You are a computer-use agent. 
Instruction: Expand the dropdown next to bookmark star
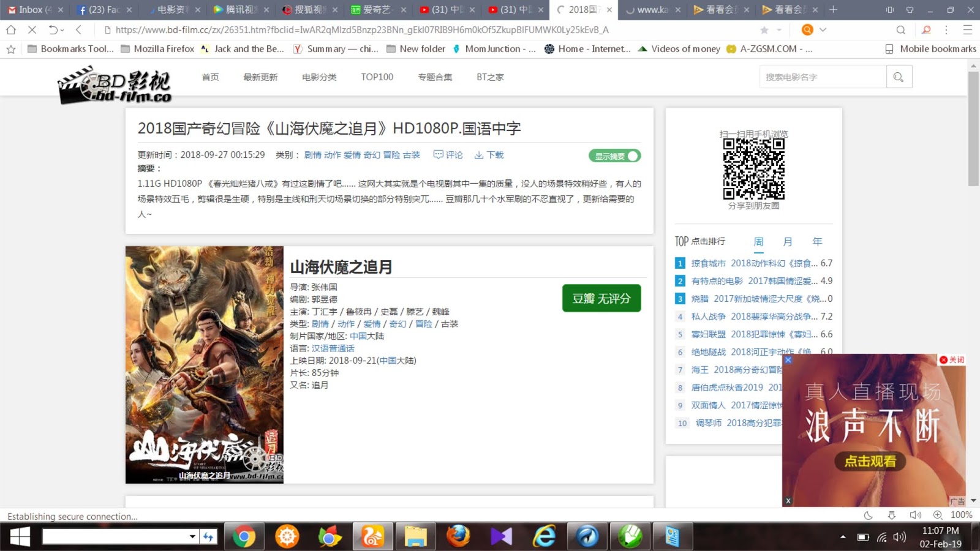(x=779, y=30)
